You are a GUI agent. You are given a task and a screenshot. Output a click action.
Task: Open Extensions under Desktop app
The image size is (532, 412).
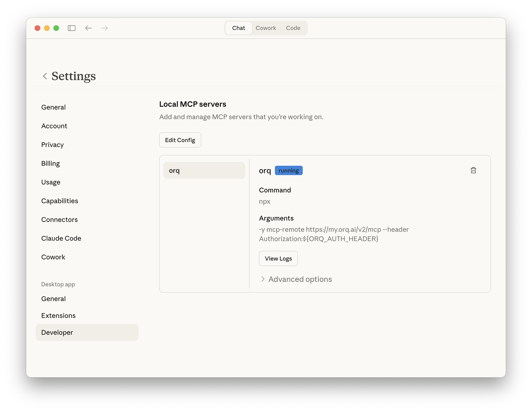click(x=59, y=316)
